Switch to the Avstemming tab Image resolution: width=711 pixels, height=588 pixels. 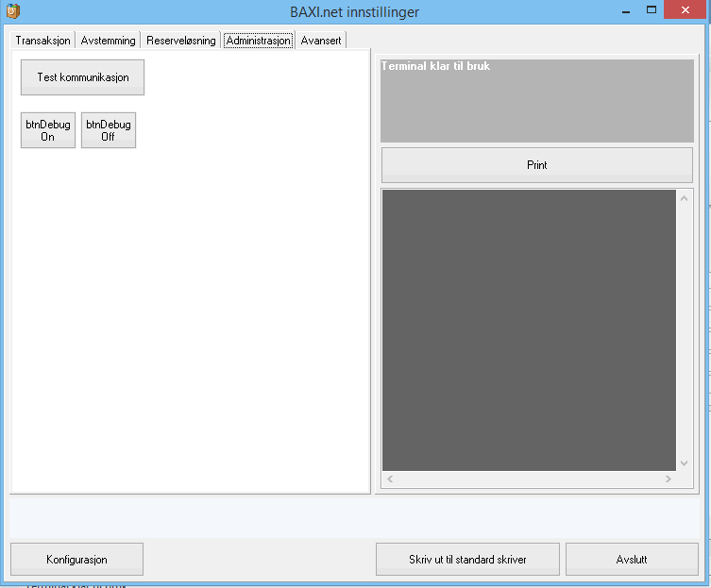(x=108, y=41)
